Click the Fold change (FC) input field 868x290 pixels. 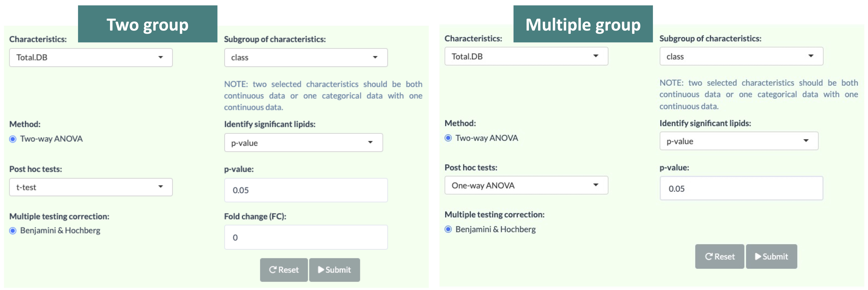click(306, 237)
